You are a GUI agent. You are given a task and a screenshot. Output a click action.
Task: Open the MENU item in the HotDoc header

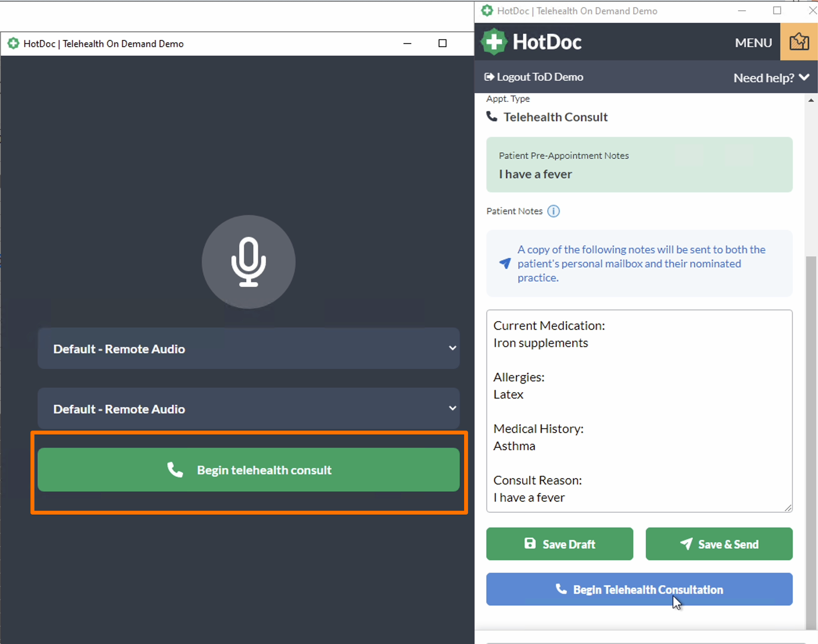pyautogui.click(x=753, y=43)
